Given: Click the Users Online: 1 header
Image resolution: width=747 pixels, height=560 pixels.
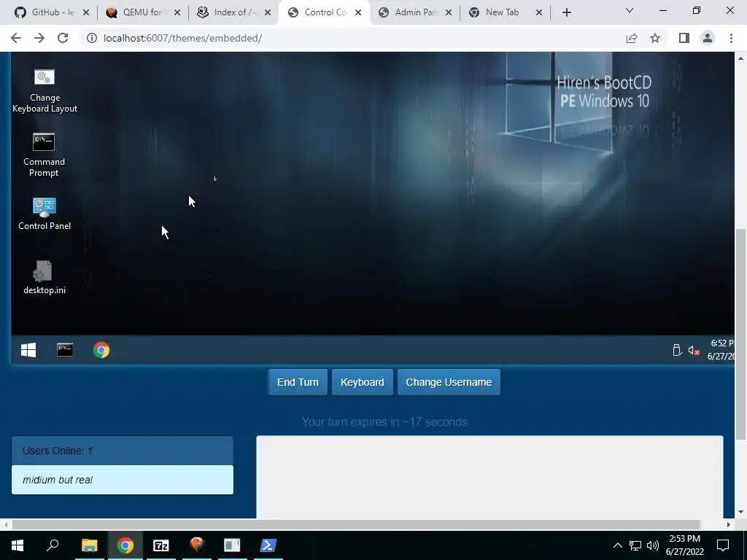Looking at the screenshot, I should 123,451.
